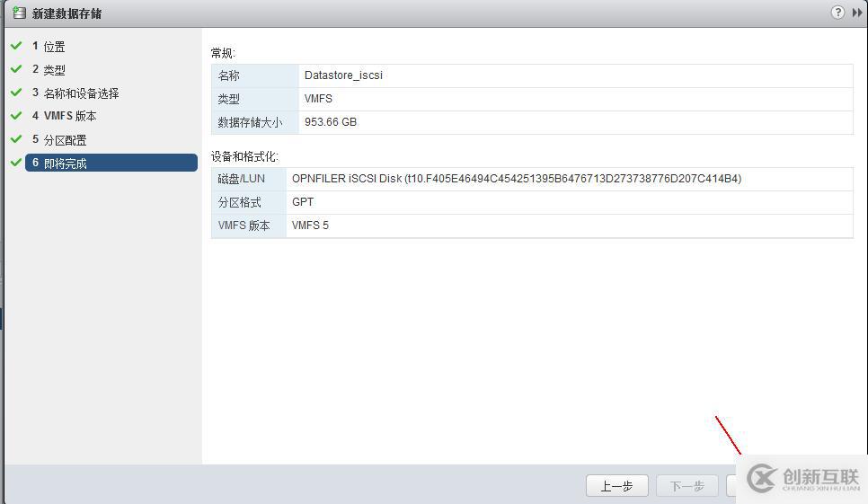Select the VMFS 5 version value
The width and height of the screenshot is (868, 504).
pyautogui.click(x=310, y=225)
